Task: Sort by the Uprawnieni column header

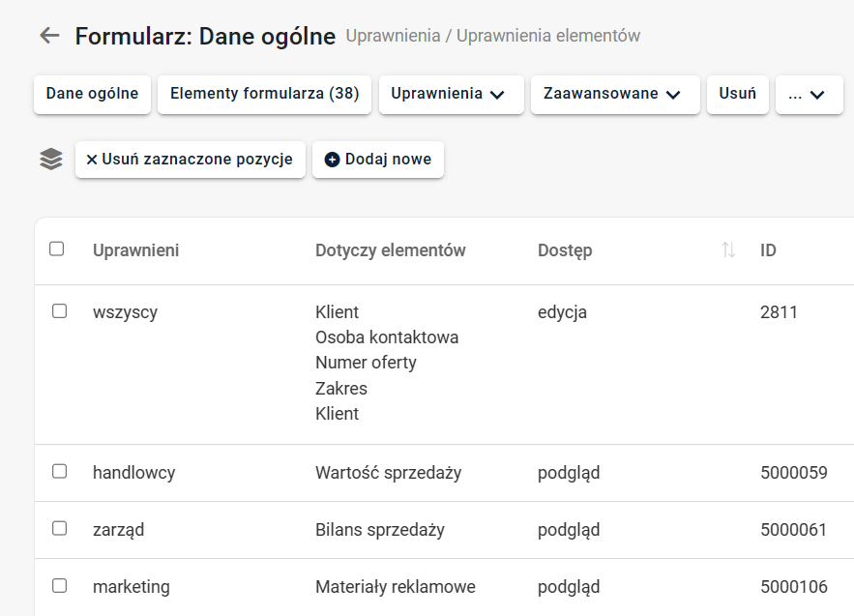Action: 135,250
